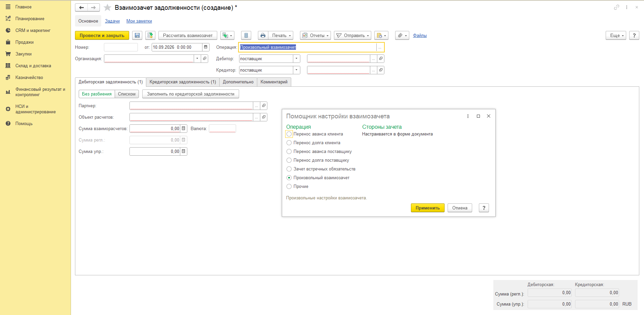Go forward with the right arrow
Viewport: 644px width, 315px height.
click(x=93, y=7)
